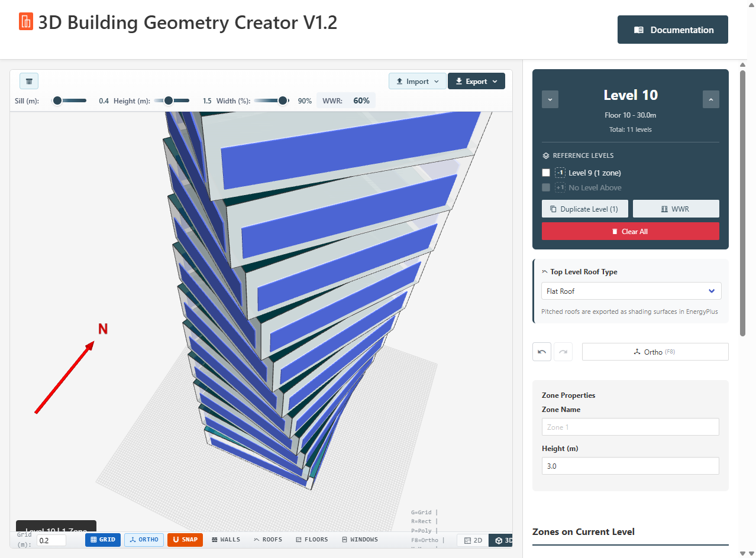Switch to 3D cube view
Image resolution: width=756 pixels, height=558 pixels.
[503, 540]
